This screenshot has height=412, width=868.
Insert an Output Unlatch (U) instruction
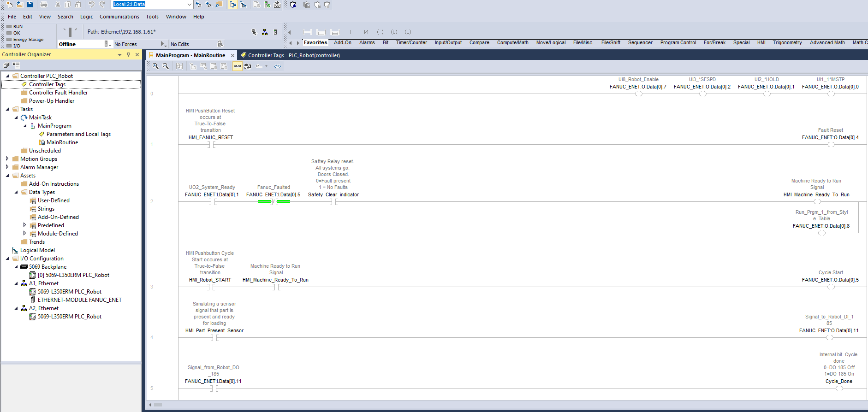click(x=394, y=32)
